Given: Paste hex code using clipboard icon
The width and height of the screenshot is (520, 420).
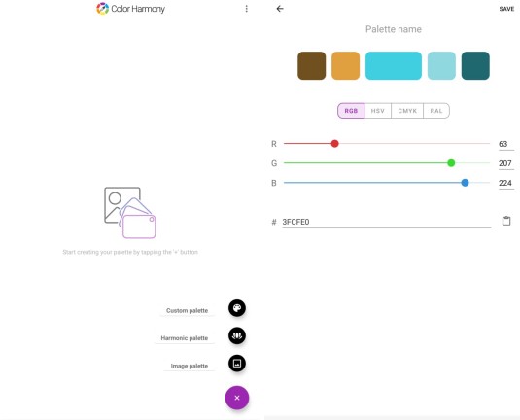Looking at the screenshot, I should [x=506, y=221].
